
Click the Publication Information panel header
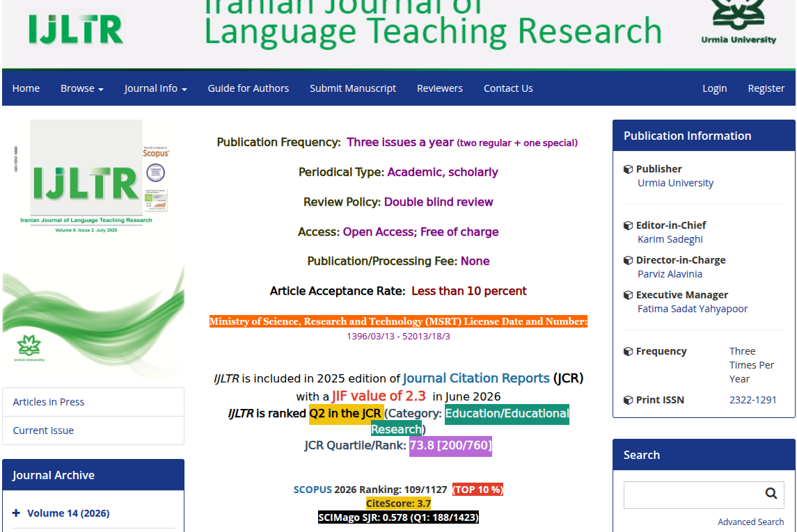[704, 136]
